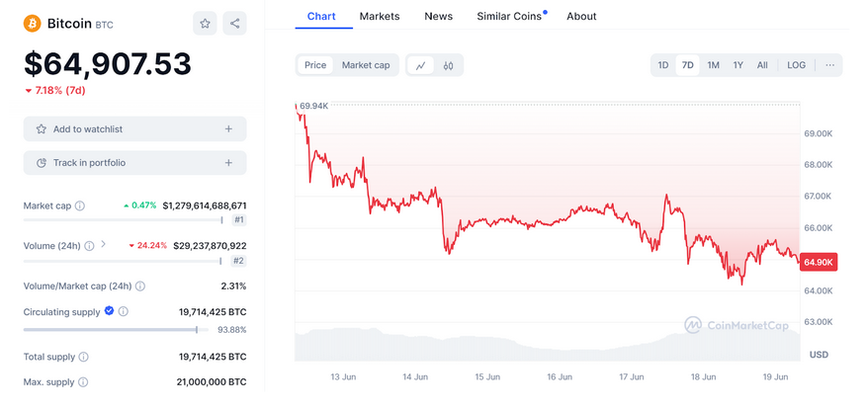The width and height of the screenshot is (868, 411).
Task: Click the 2.31% volume/market cap value
Action: click(233, 286)
